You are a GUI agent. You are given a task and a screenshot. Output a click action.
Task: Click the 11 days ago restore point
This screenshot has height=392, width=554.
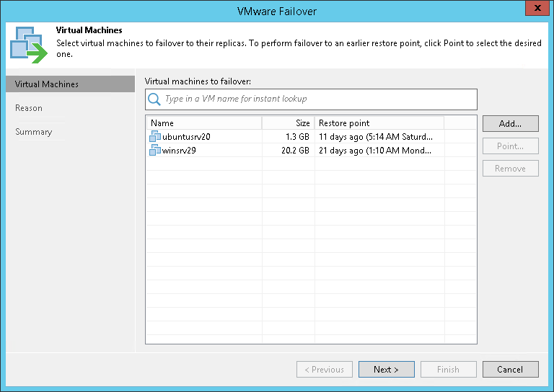(376, 136)
